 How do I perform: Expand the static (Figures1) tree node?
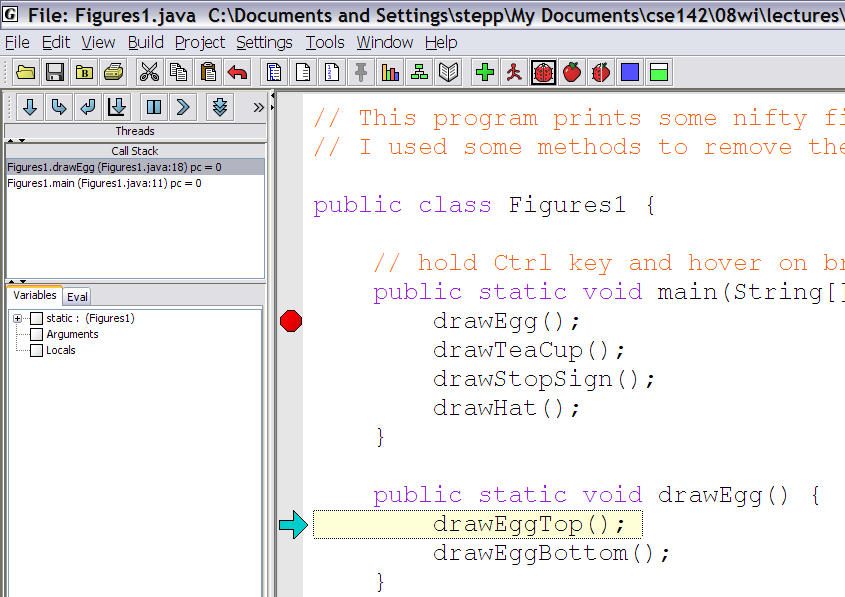(x=17, y=319)
